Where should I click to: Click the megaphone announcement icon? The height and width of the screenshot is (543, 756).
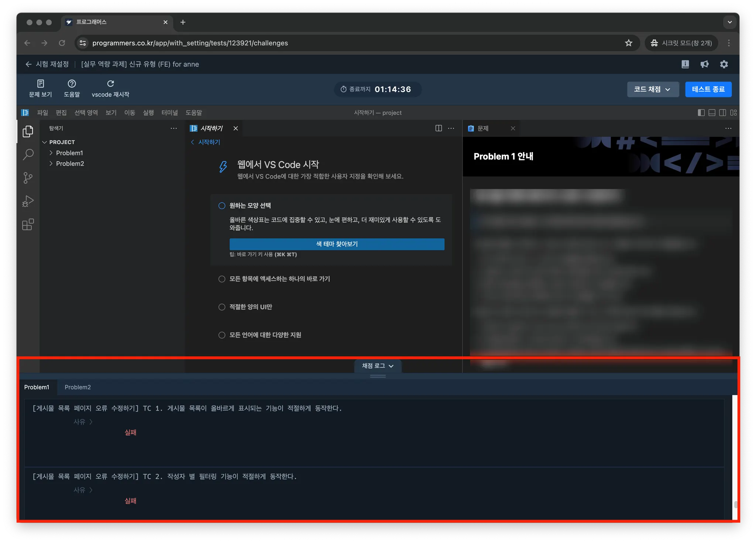704,64
